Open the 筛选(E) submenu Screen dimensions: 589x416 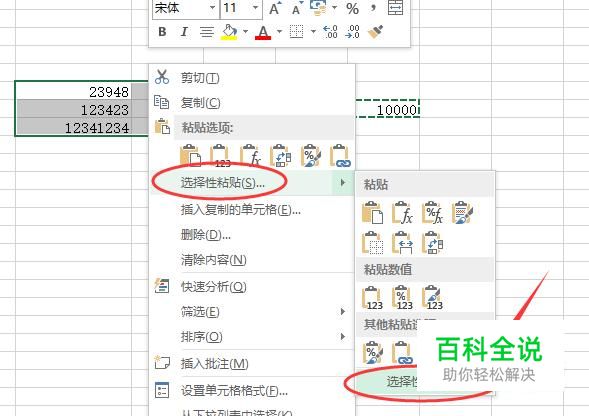[x=252, y=312]
